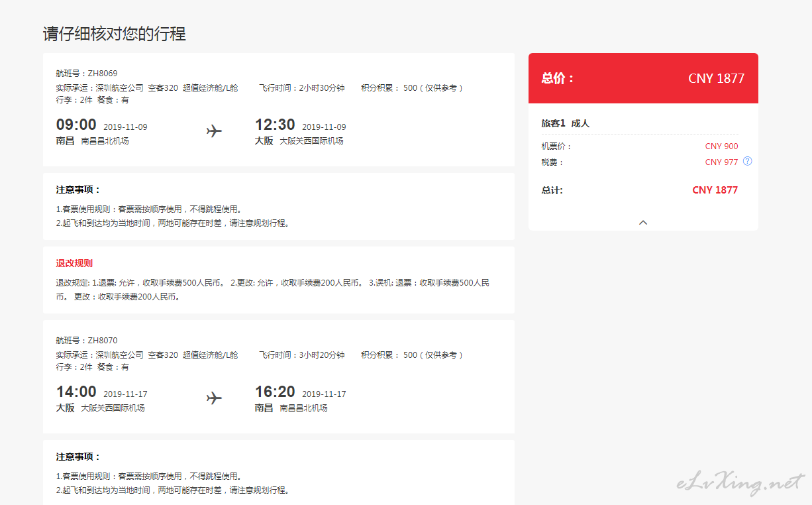
Task: Click date 2019-11-09 next to 09:00
Action: pos(125,127)
